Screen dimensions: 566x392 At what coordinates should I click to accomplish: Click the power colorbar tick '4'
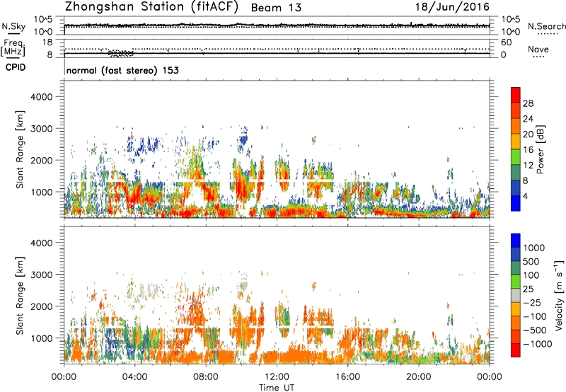525,196
